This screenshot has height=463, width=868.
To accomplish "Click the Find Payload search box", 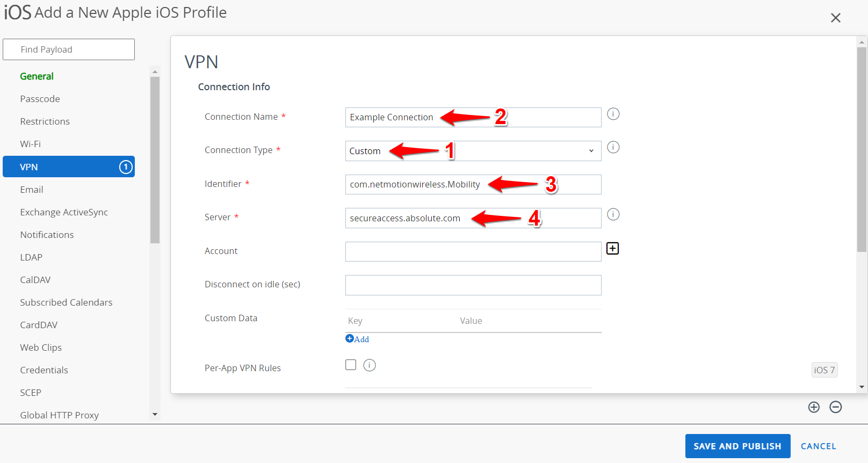I will point(69,49).
